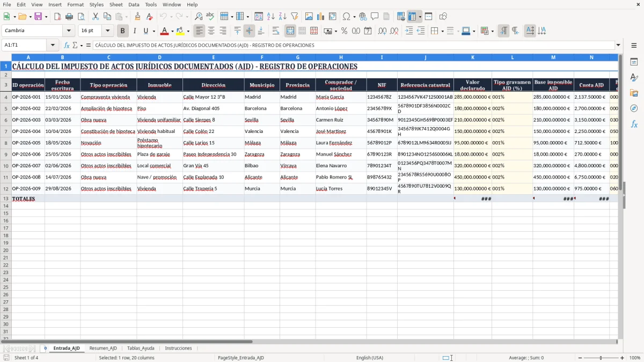Screen dimensions: 644x362
Task: Apply yellow background color swatch
Action: pos(181,31)
